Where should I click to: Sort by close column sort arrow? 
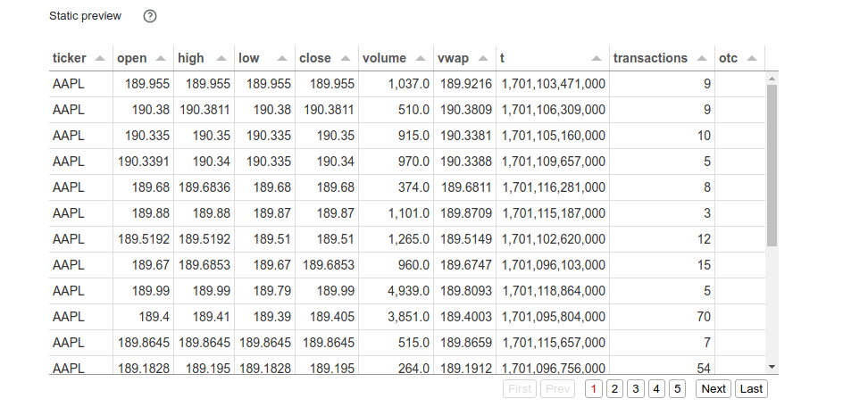tap(344, 58)
